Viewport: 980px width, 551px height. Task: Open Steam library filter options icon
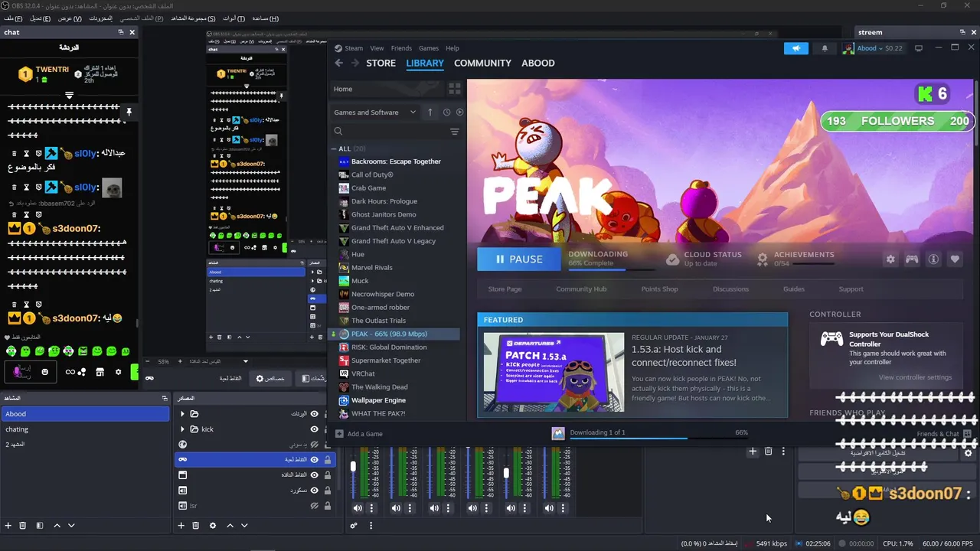point(455,132)
